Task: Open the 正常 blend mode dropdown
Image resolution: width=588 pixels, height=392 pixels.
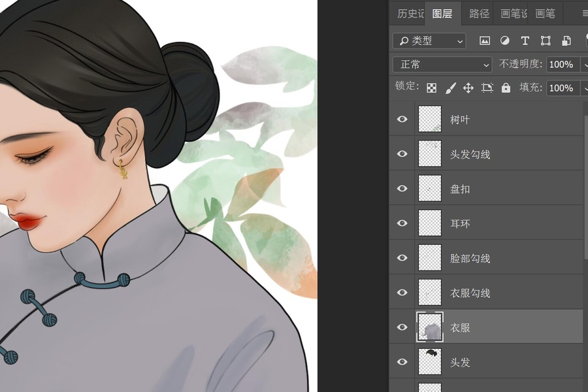Action: tap(442, 65)
